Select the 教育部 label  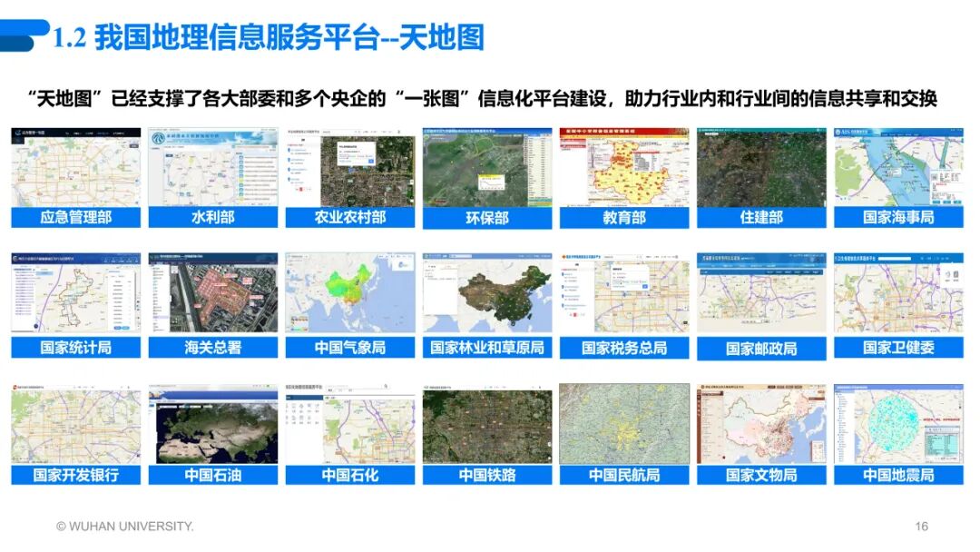point(626,217)
